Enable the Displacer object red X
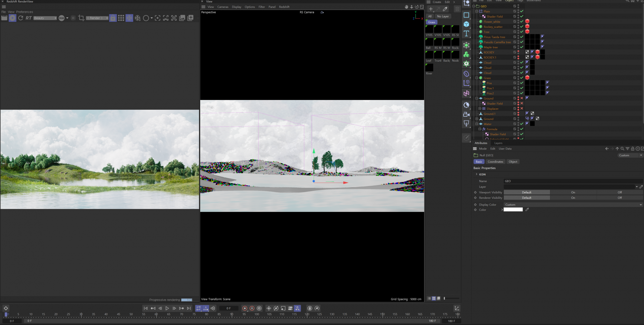This screenshot has width=644, height=325. (x=522, y=109)
